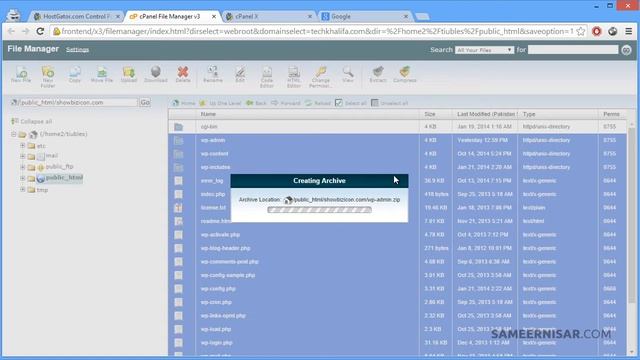Select the wp-content folder row

tap(397, 154)
